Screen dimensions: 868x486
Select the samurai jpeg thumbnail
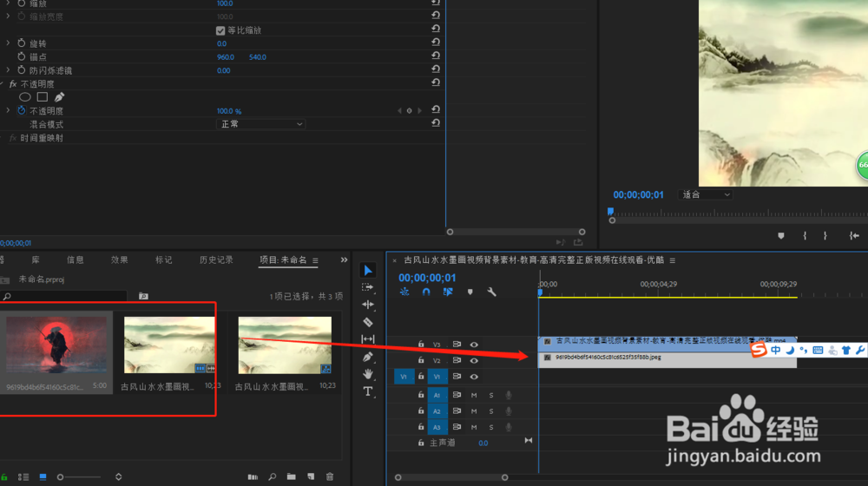(56, 345)
